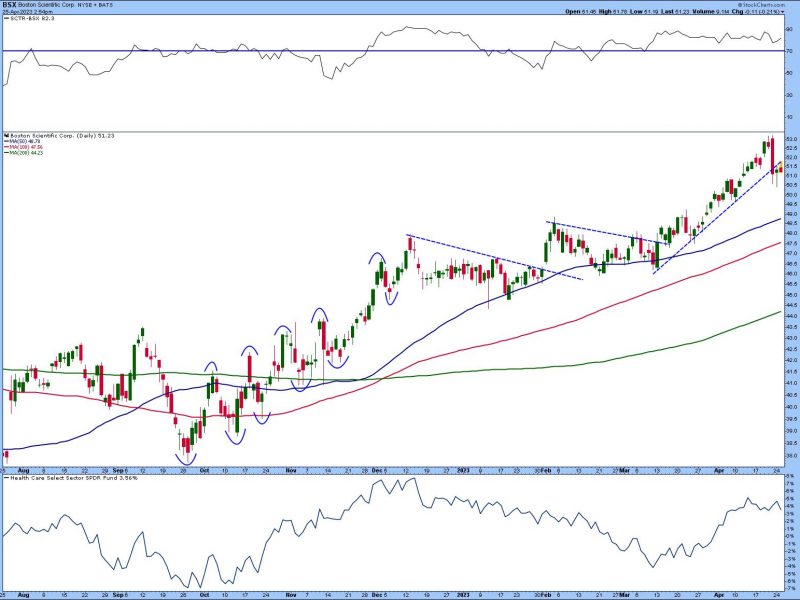Click the 10 label on the SCTR axis
The image size is (800, 600).
(789, 117)
